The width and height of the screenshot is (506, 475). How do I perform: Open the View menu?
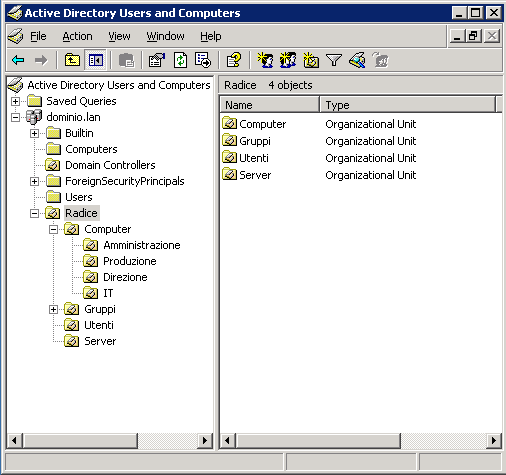point(119,36)
